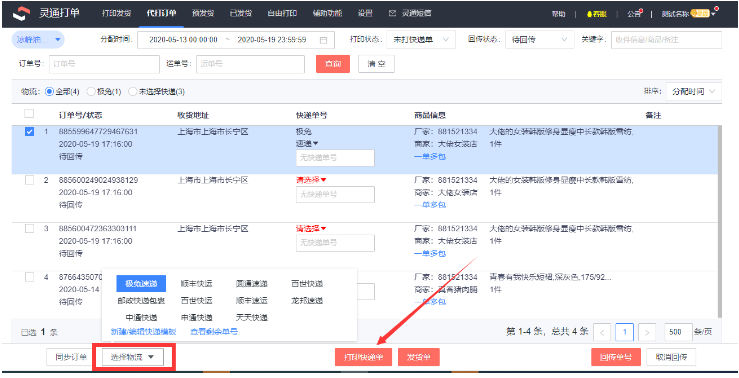Viewport: 739px width, 378px height.
Task: Select 极兔速递 in courier popup
Action: point(141,283)
